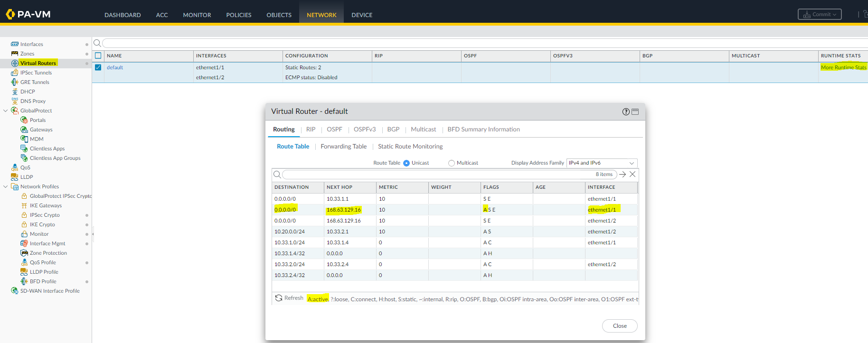Open the Display Address Family dropdown

602,163
